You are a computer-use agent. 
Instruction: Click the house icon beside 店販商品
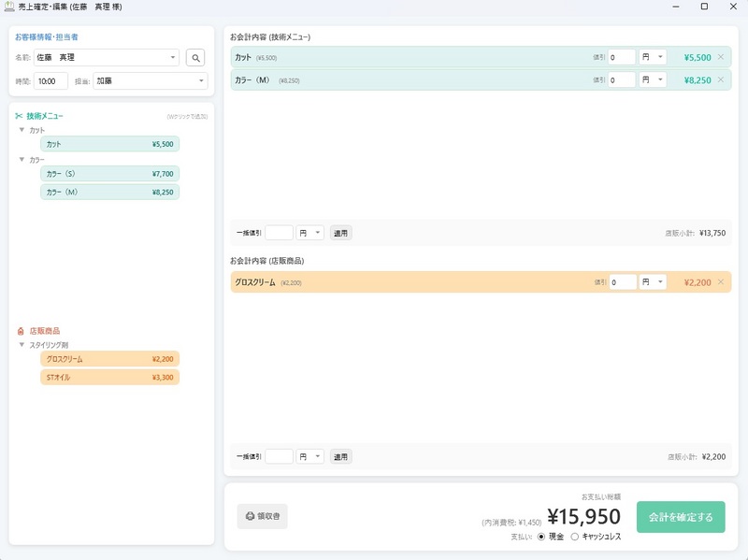click(21, 331)
